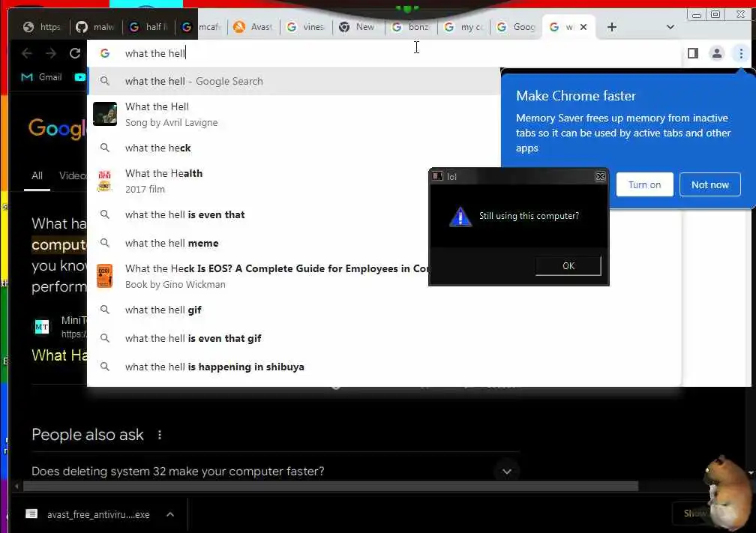Click 'Turn on' Memory Saver button
This screenshot has width=756, height=533.
pos(645,184)
